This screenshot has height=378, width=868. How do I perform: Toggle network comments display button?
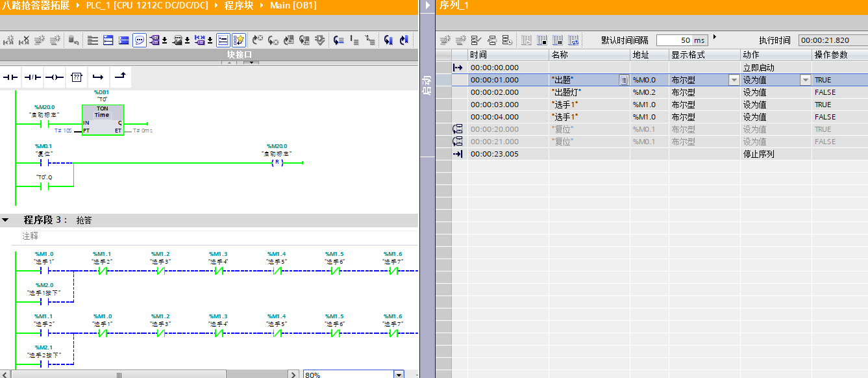pyautogui.click(x=222, y=40)
